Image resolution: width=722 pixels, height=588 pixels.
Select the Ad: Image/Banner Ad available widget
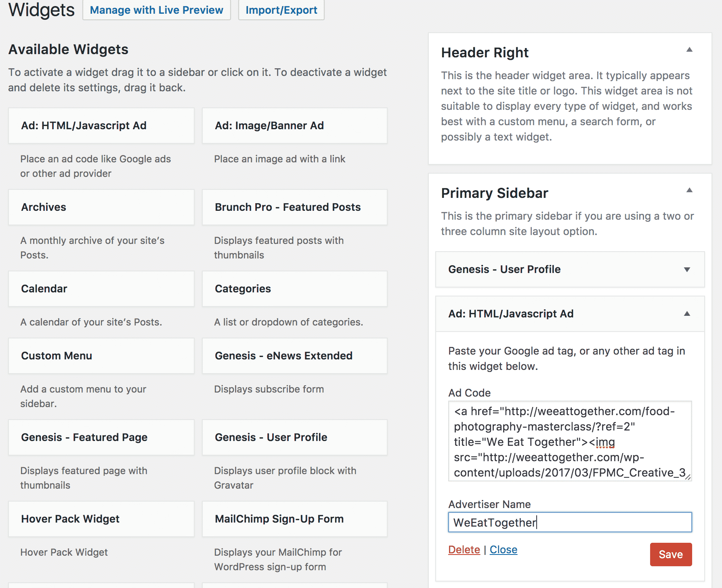pos(295,126)
